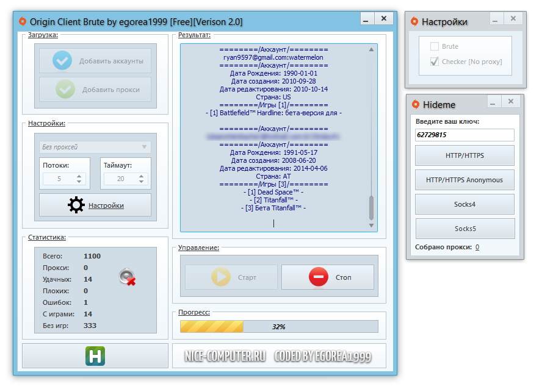Screen dimensions: 542x392
Task: Click the results scrollbar up arrow
Action: [371, 49]
